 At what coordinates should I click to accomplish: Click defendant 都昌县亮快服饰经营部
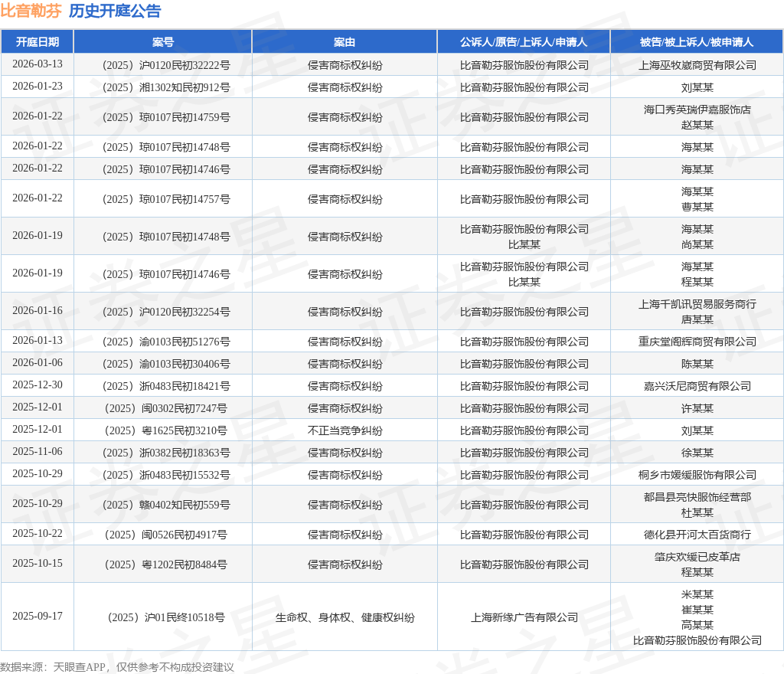[697, 497]
